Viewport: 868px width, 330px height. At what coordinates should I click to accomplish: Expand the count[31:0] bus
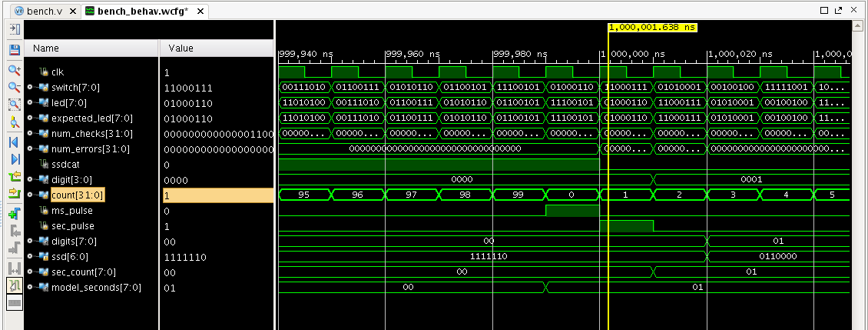click(x=30, y=195)
